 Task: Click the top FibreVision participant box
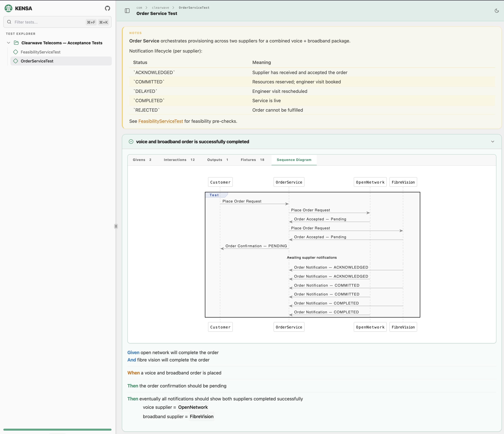click(x=403, y=182)
